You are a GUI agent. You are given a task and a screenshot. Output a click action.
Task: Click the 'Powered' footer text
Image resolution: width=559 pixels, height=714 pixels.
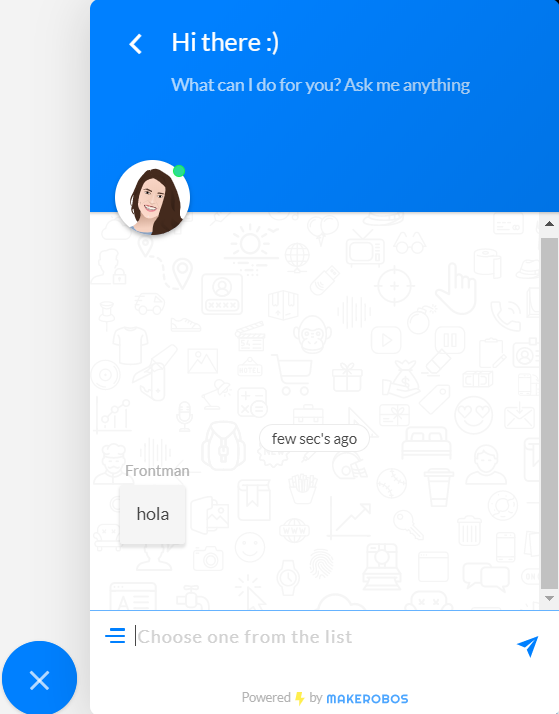[266, 698]
